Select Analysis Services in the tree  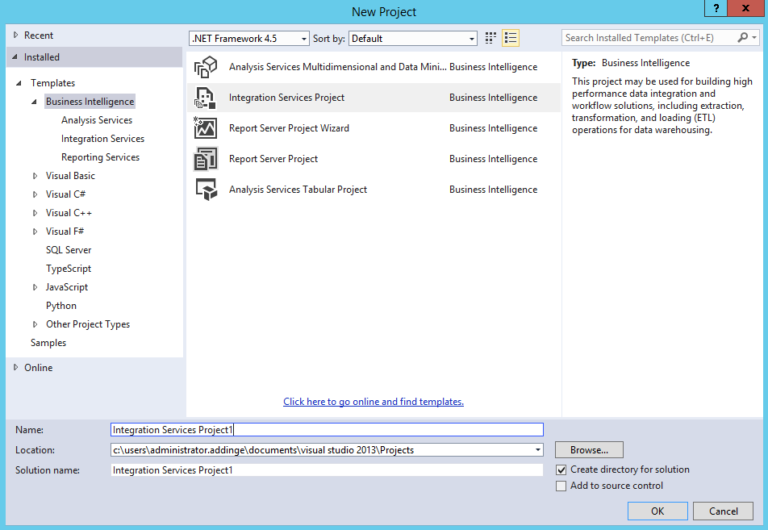point(96,120)
